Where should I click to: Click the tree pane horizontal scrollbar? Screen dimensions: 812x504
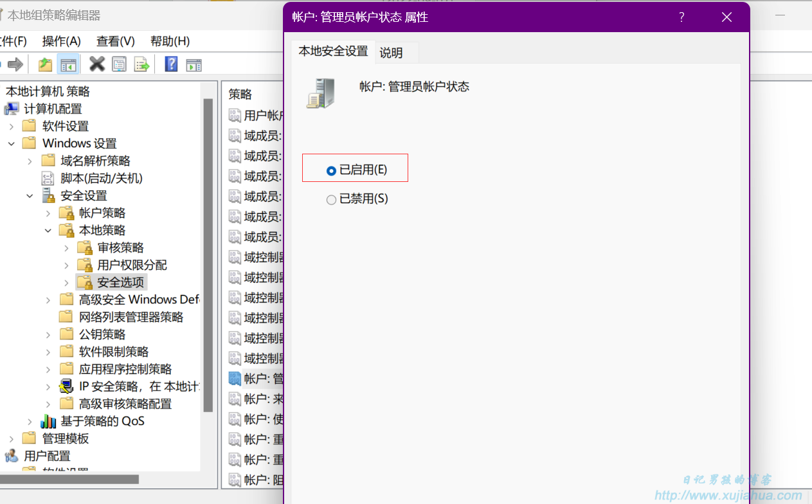pyautogui.click(x=69, y=479)
